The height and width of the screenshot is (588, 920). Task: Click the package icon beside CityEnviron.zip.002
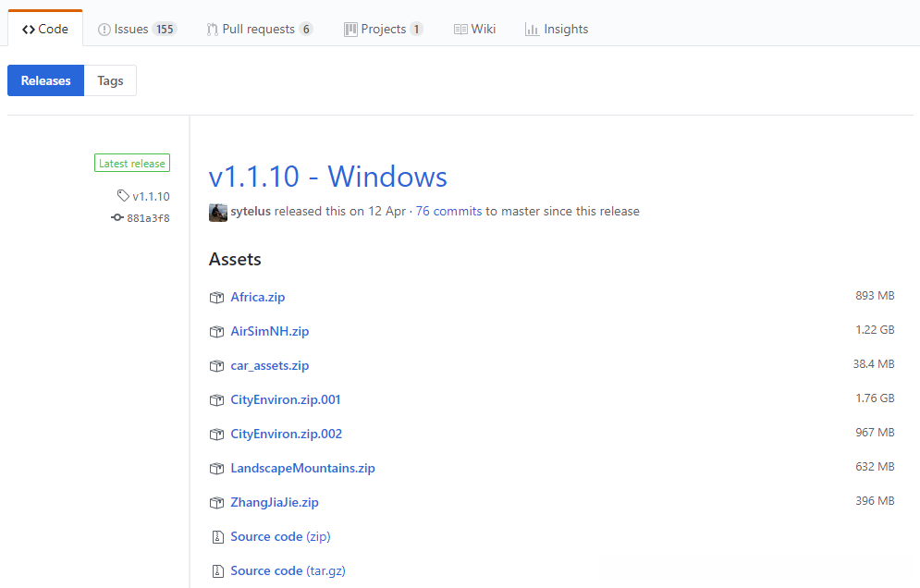(216, 435)
